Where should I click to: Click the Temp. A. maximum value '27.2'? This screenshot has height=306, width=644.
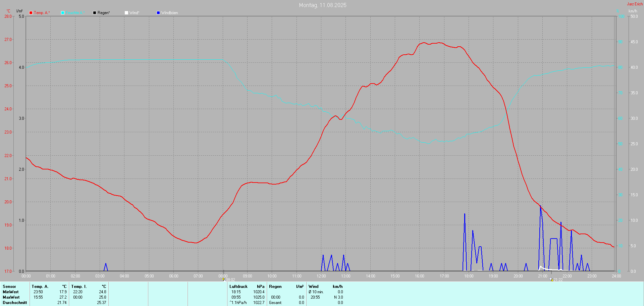pos(63,297)
